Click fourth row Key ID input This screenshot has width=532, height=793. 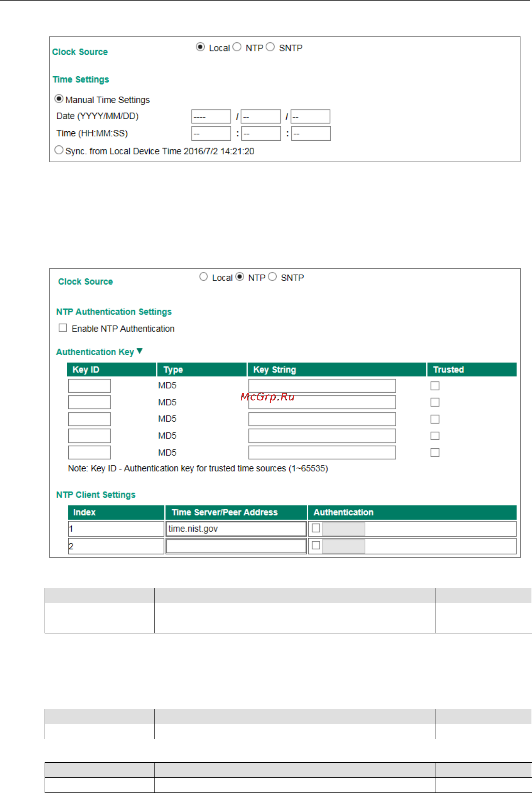click(89, 436)
